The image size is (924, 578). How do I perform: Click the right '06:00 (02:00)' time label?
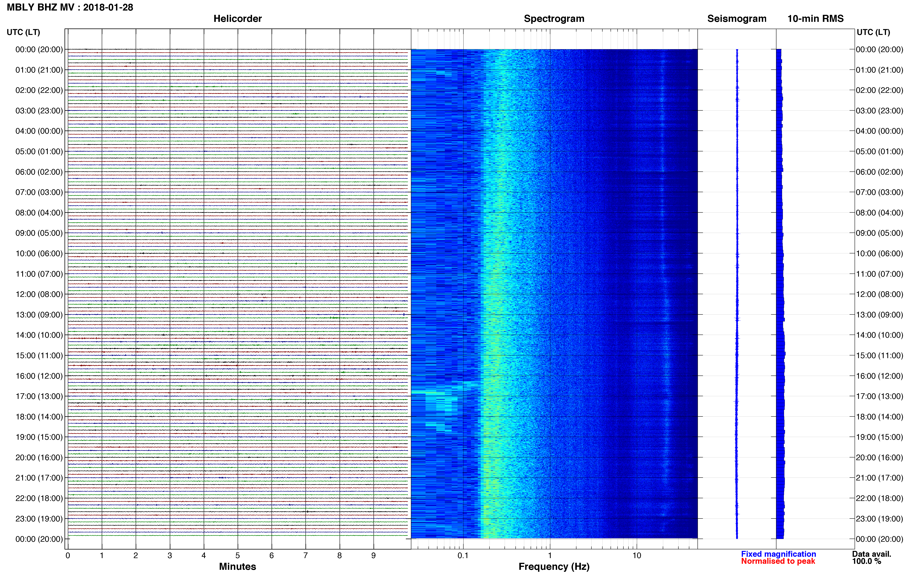(x=879, y=172)
